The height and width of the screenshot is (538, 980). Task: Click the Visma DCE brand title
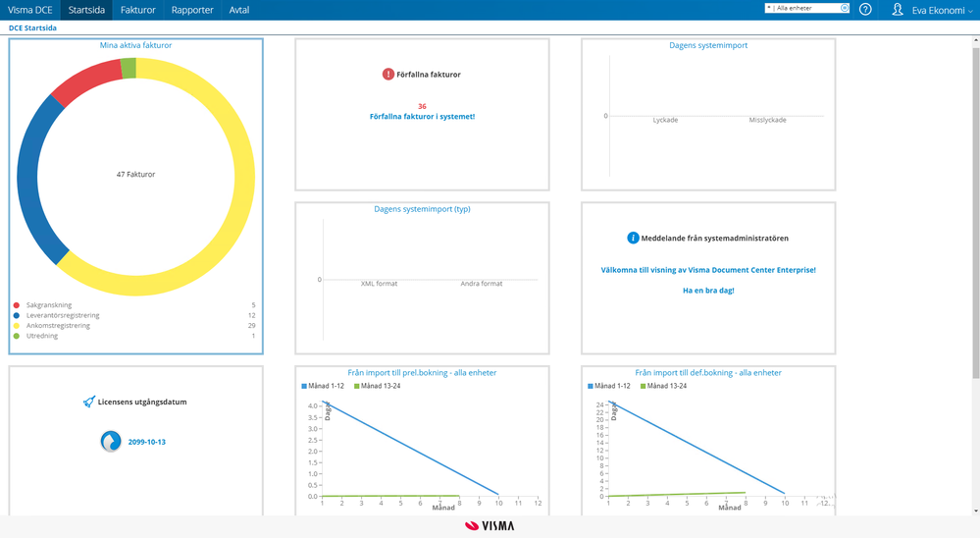30,10
